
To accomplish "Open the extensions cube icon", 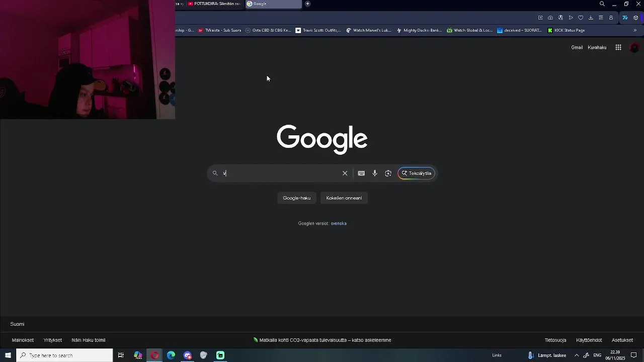I will 636,18.
